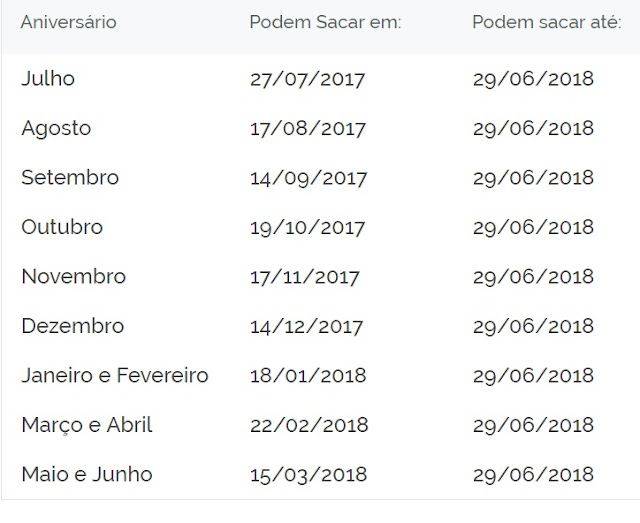The width and height of the screenshot is (640, 523).
Task: Select the Novembro row label
Action: pyautogui.click(x=73, y=277)
